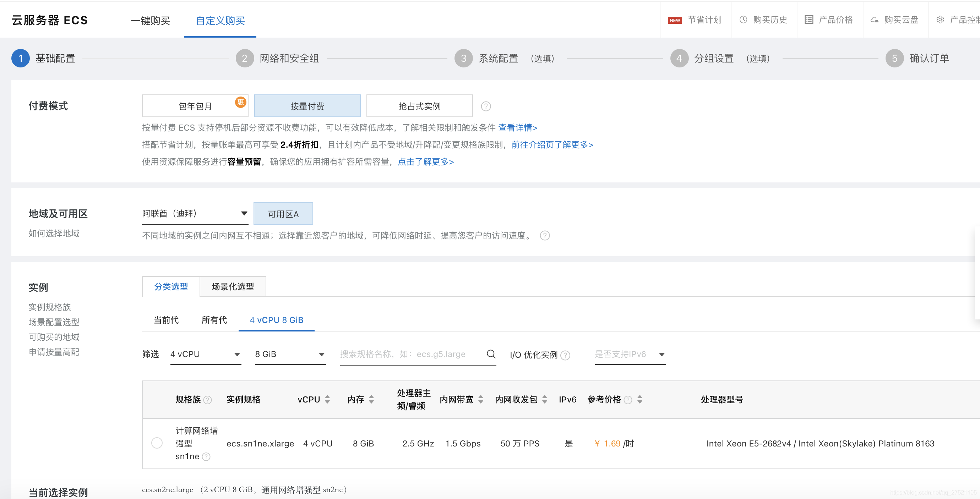
Task: Sort by 参考价格 column arrows
Action: point(640,399)
